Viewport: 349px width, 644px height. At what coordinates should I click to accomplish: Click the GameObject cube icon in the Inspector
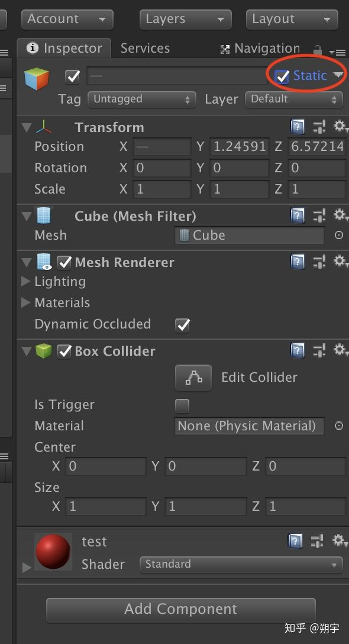point(37,78)
